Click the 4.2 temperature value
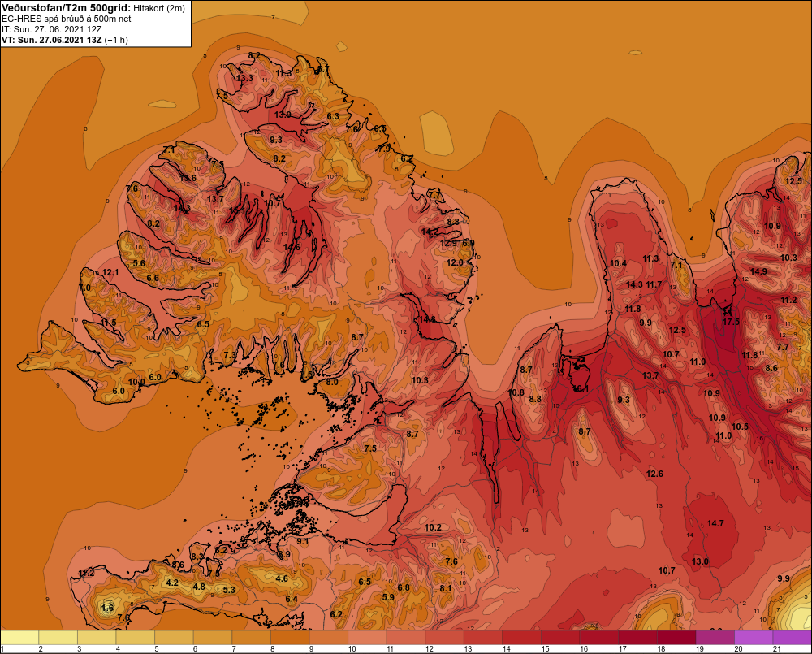The width and height of the screenshot is (812, 654). 172,583
